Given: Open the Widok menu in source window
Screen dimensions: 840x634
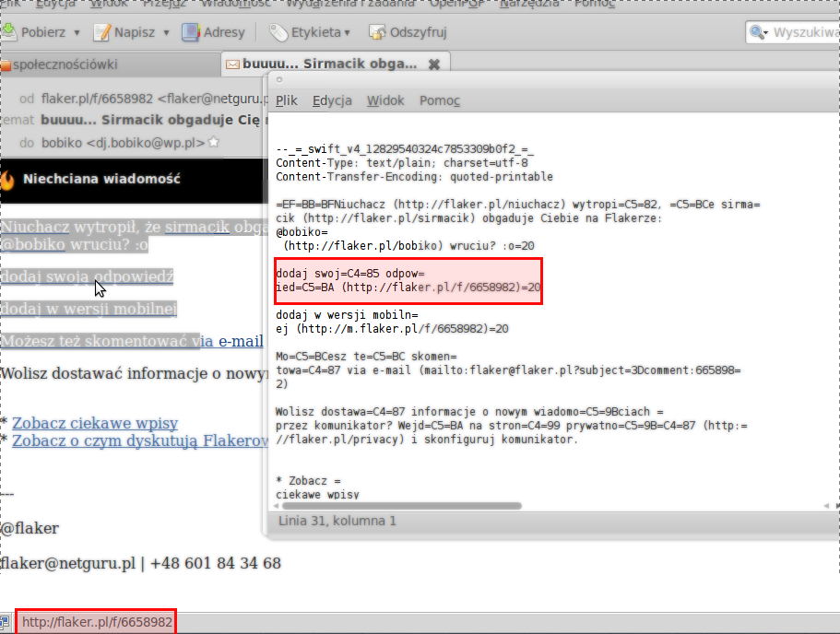Looking at the screenshot, I should (x=385, y=100).
